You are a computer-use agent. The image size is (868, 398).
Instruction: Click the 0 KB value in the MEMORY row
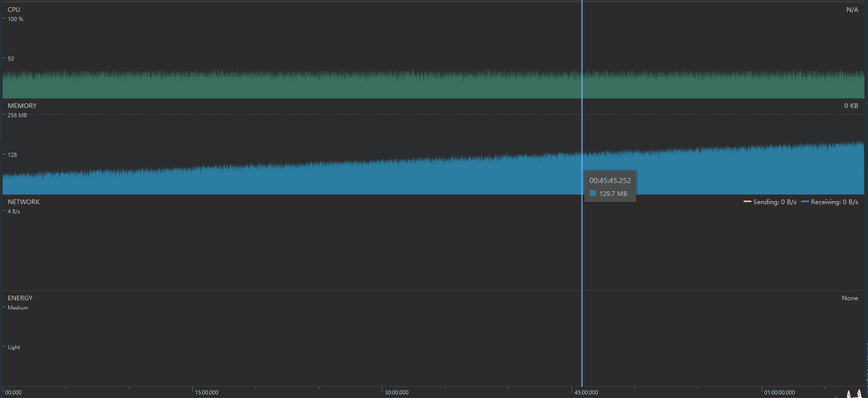tap(851, 106)
